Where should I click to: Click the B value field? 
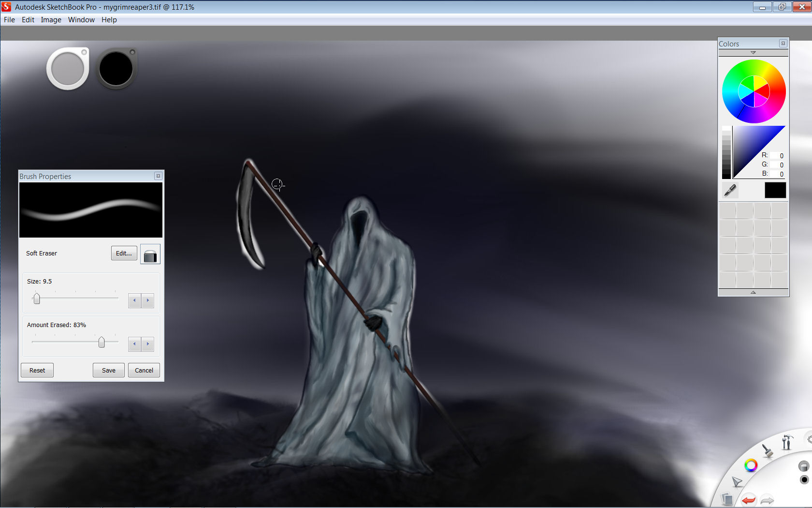coord(778,174)
